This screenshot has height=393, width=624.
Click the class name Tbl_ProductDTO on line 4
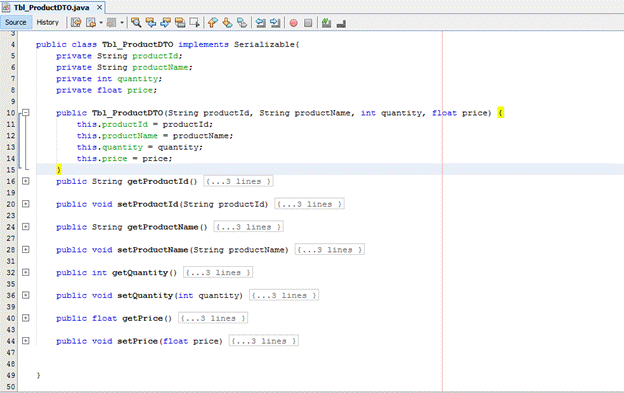pos(137,45)
